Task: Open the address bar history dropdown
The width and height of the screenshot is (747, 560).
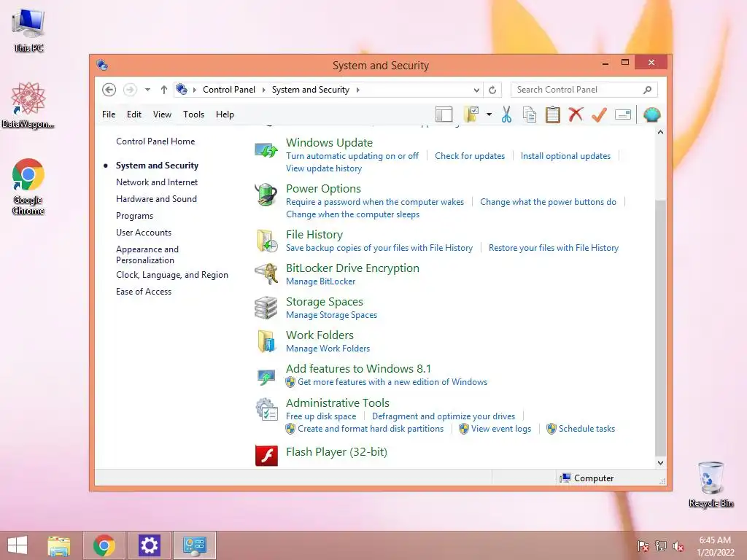Action: tap(476, 90)
